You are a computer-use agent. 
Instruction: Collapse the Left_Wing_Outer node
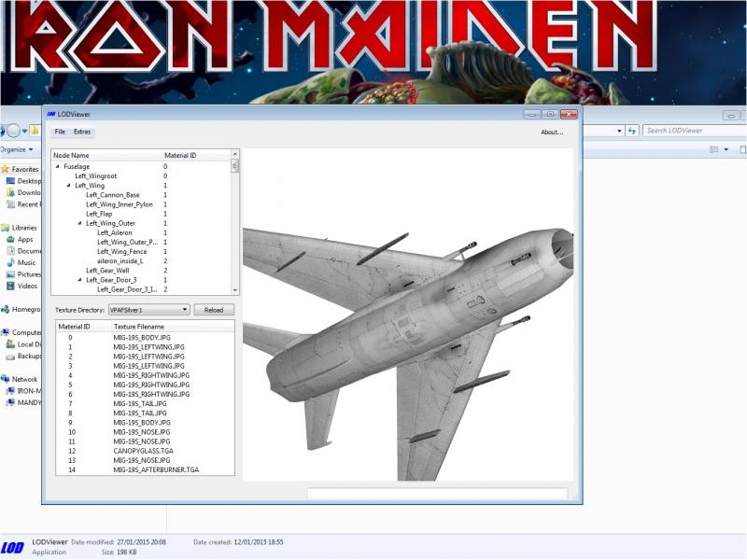(x=79, y=223)
